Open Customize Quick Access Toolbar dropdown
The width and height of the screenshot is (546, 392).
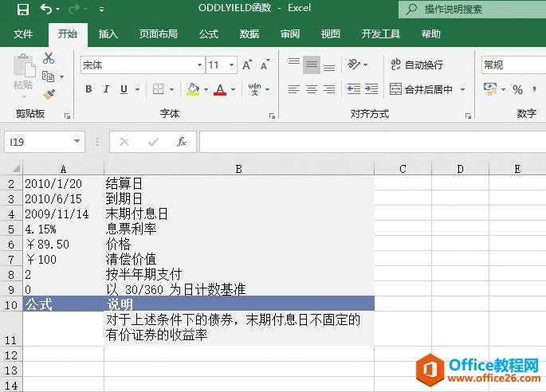pos(101,10)
